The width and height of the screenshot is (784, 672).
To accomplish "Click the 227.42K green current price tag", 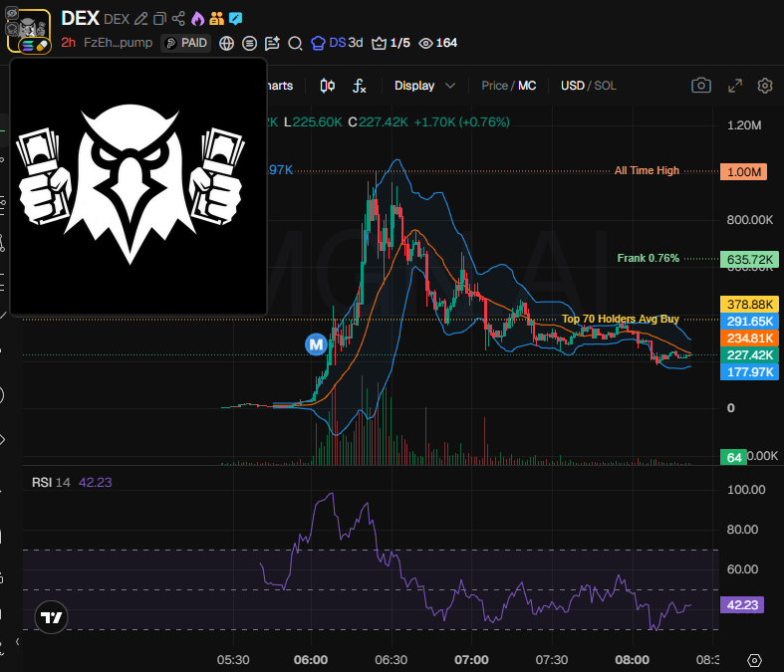I will tap(749, 355).
